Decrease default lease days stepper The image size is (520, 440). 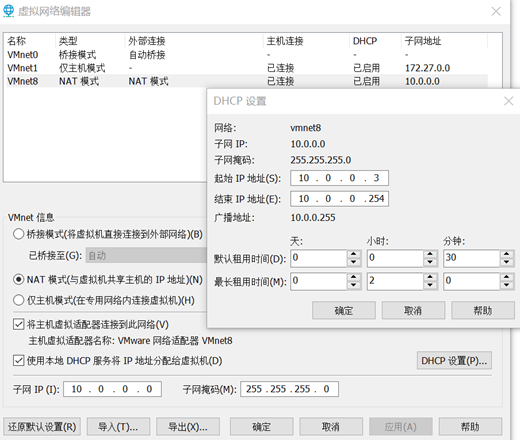point(354,262)
